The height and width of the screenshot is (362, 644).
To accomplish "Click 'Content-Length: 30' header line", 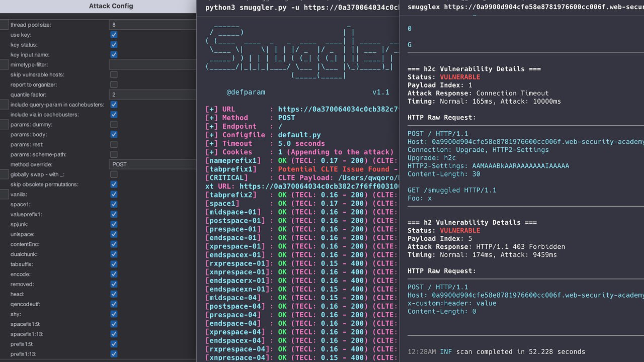I will [444, 174].
